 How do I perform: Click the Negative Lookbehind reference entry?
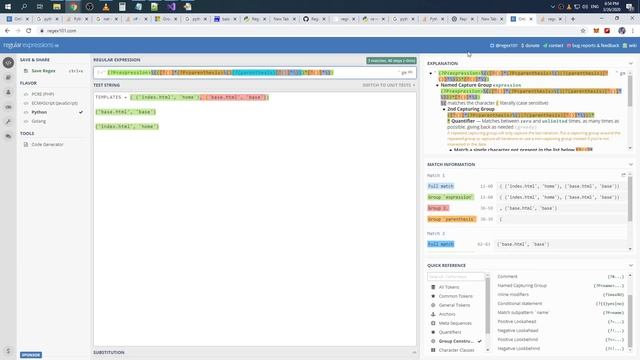(x=561, y=349)
